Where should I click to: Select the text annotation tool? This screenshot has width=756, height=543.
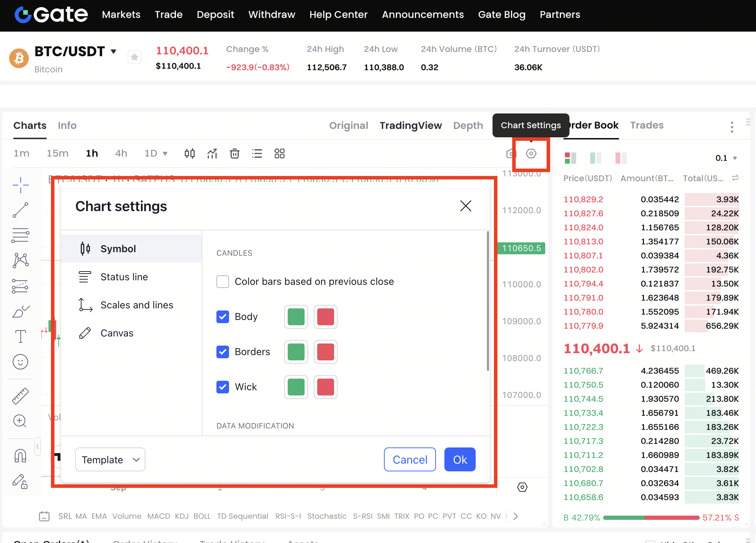pos(20,336)
